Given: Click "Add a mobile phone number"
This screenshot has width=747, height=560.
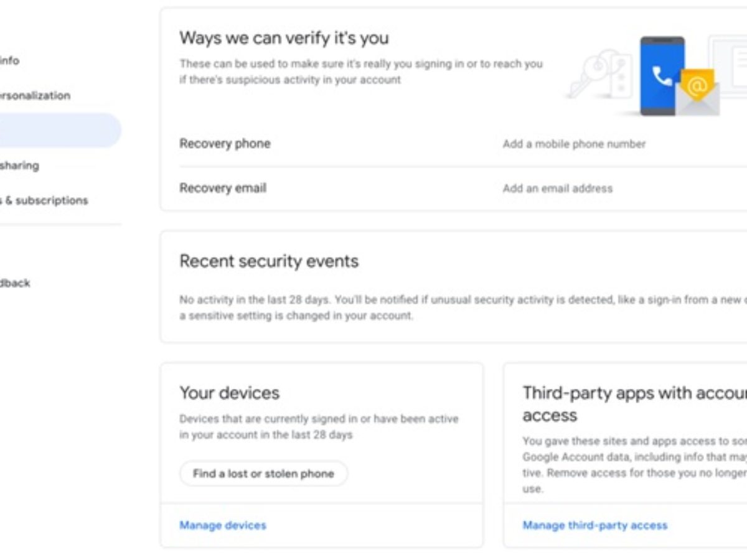Looking at the screenshot, I should tap(574, 144).
